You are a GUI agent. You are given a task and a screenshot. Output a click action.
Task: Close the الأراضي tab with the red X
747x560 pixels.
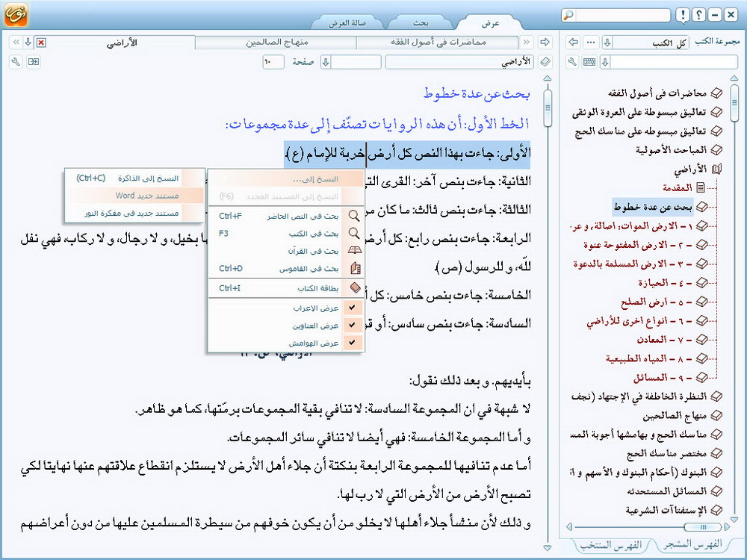[41, 43]
